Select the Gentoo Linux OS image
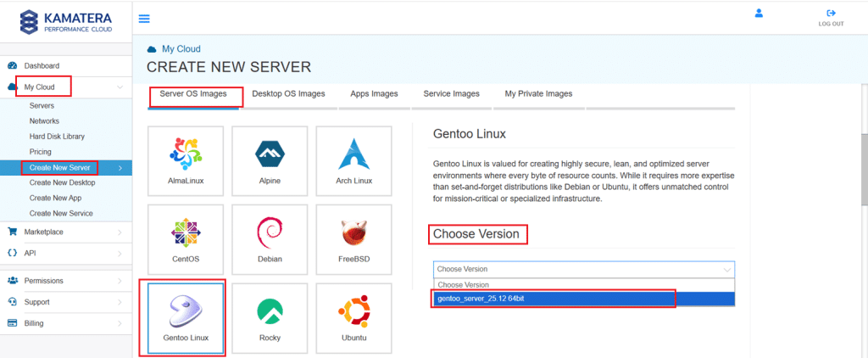 tap(186, 318)
